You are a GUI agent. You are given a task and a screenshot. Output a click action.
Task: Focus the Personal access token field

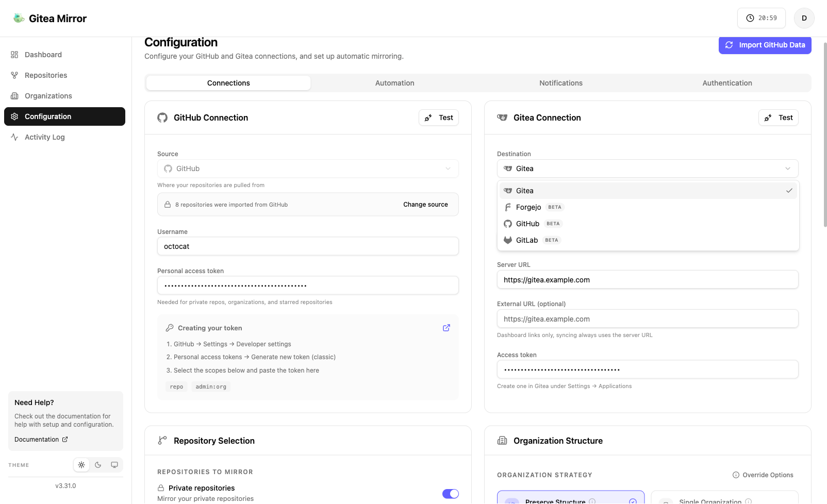308,285
